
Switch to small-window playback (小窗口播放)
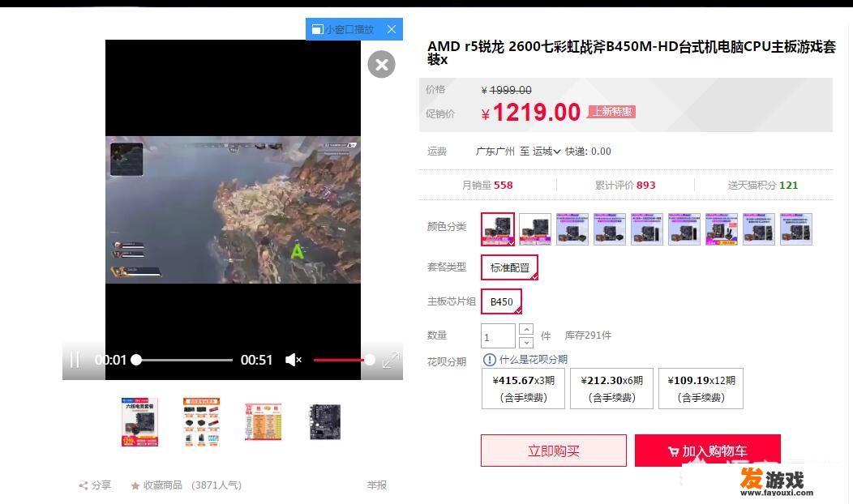[344, 29]
